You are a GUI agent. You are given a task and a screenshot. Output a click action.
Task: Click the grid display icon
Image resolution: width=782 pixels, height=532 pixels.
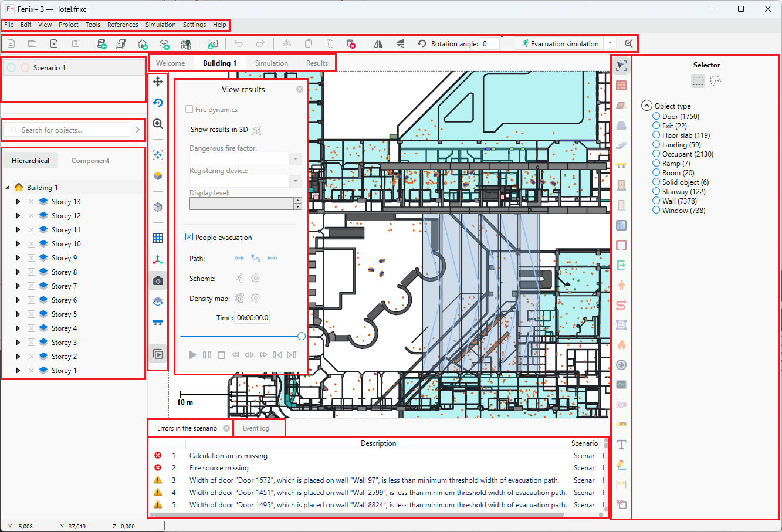coord(158,238)
